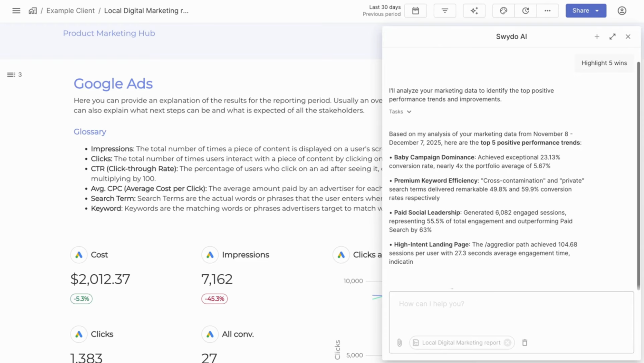
Task: Click the 7,162 impressions value
Action: coord(217,279)
